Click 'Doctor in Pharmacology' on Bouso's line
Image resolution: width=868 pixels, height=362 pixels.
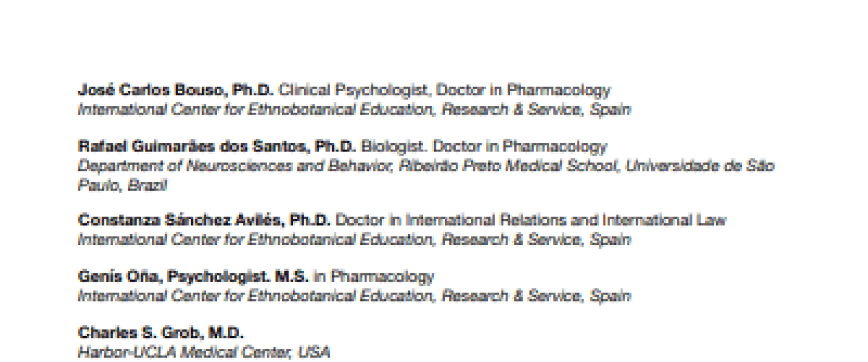point(523,91)
